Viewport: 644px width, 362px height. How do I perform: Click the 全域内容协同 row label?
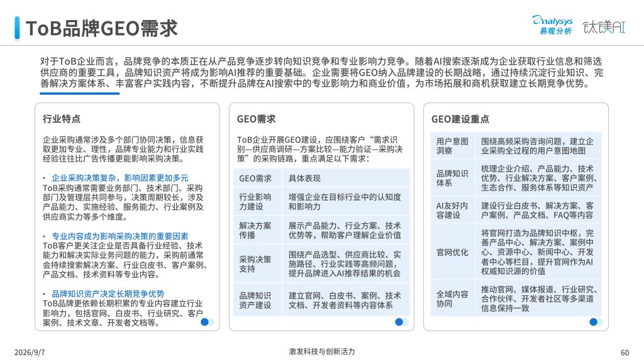click(452, 299)
